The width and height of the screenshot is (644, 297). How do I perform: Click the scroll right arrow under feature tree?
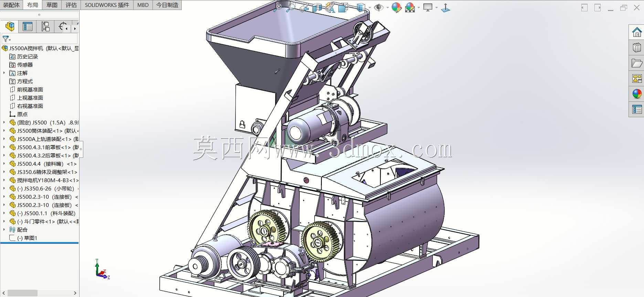click(75, 293)
